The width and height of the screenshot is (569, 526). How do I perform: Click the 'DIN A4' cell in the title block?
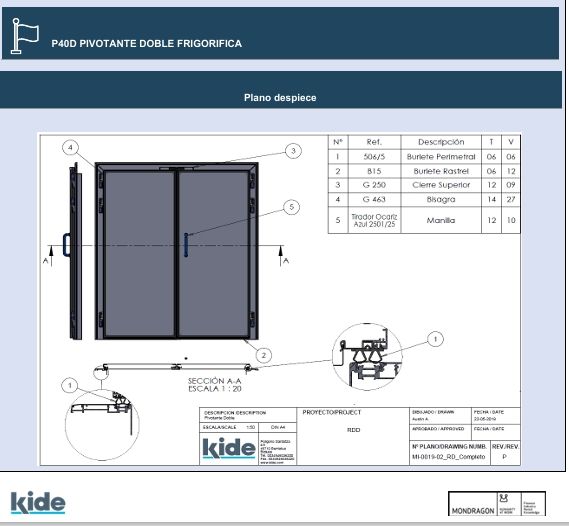[x=278, y=427]
